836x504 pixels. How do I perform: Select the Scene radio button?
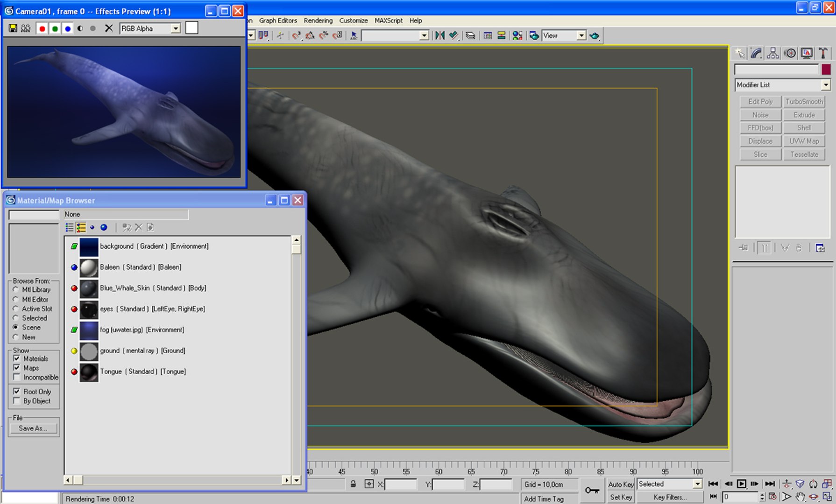[x=16, y=327]
